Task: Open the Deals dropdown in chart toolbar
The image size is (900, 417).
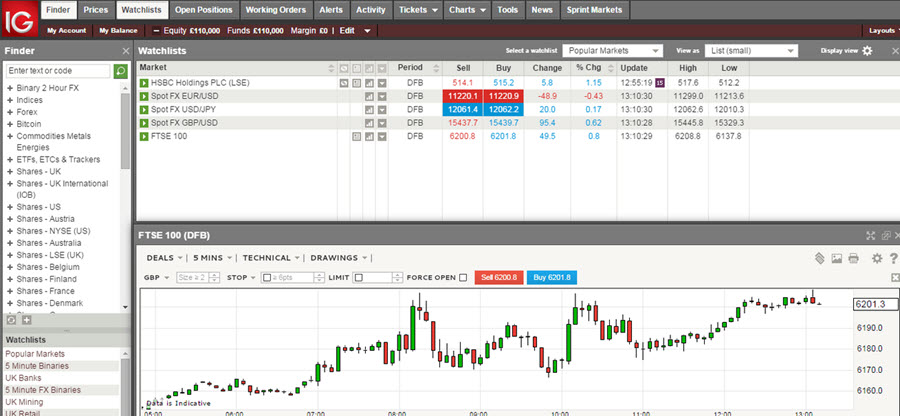Action: pyautogui.click(x=165, y=258)
